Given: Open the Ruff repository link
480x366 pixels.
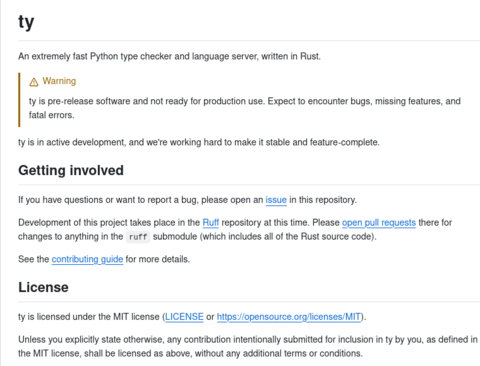Looking at the screenshot, I should click(x=211, y=223).
